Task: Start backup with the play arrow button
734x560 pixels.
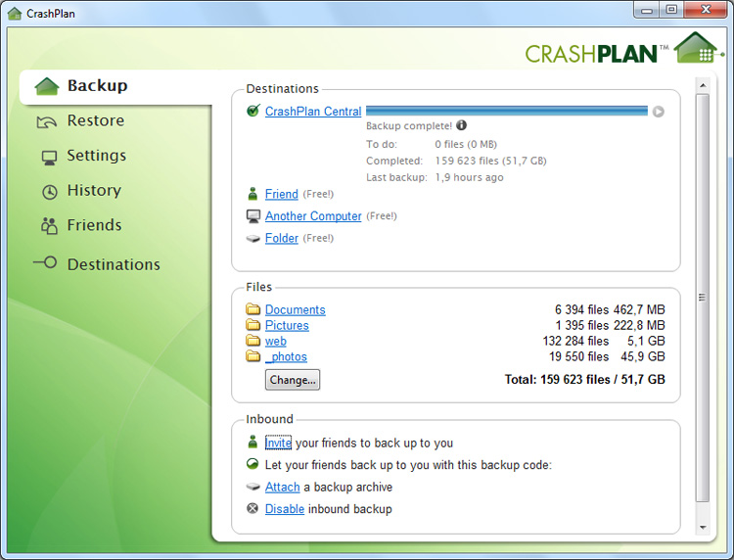Action: pos(659,112)
